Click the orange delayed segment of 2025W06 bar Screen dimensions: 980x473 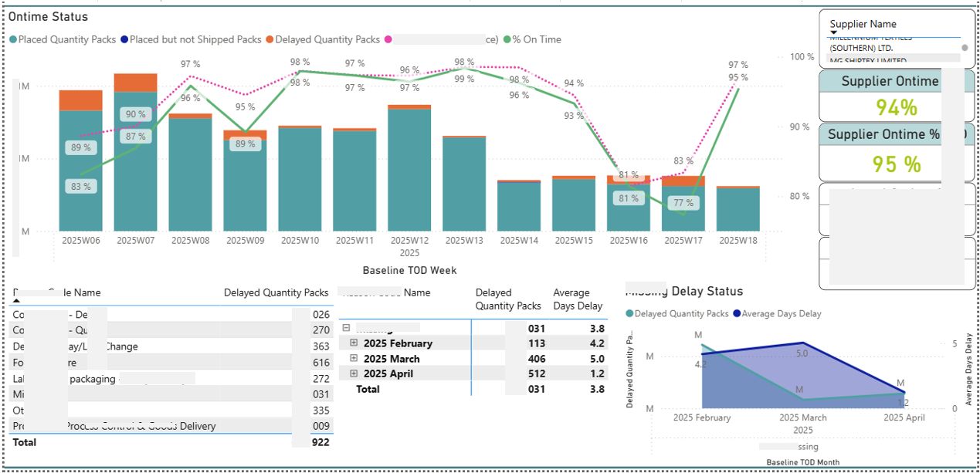click(80, 100)
